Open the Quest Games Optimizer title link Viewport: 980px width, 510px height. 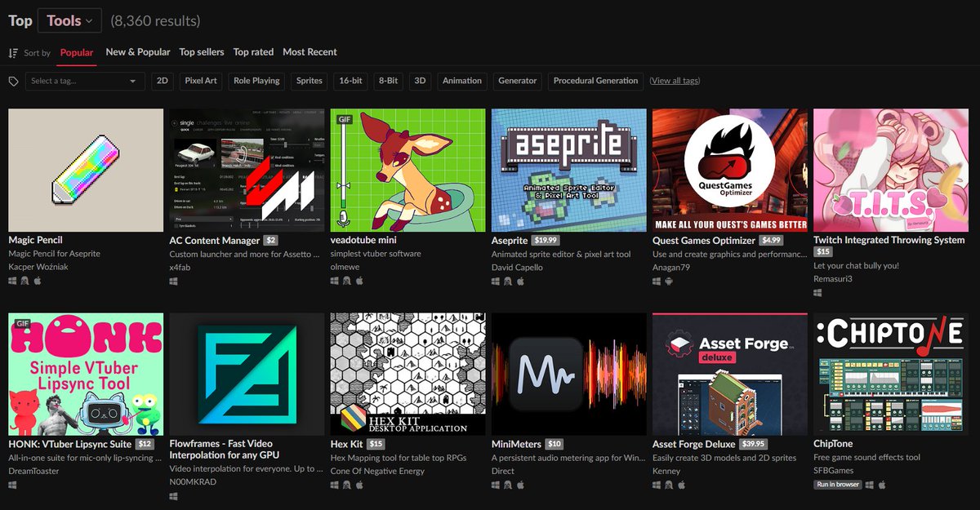tap(704, 241)
